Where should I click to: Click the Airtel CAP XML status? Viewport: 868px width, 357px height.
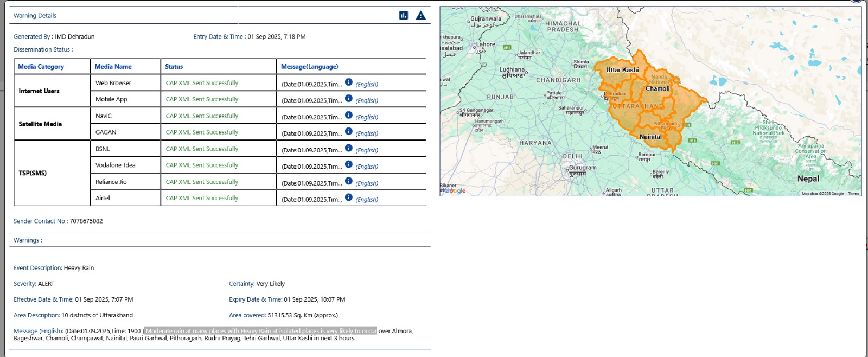[x=202, y=198]
